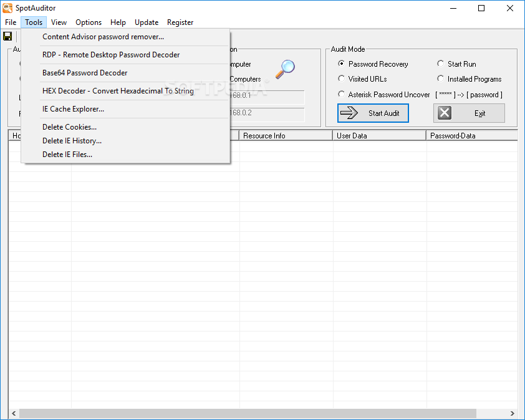Click the Resource Info column header

tap(286, 136)
